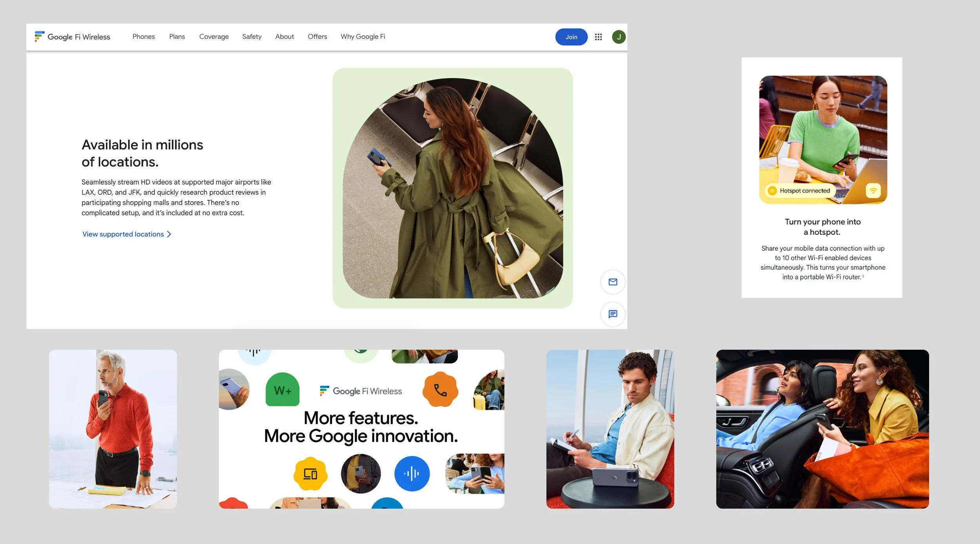Open the Phones navigation menu
980x544 pixels.
click(143, 36)
